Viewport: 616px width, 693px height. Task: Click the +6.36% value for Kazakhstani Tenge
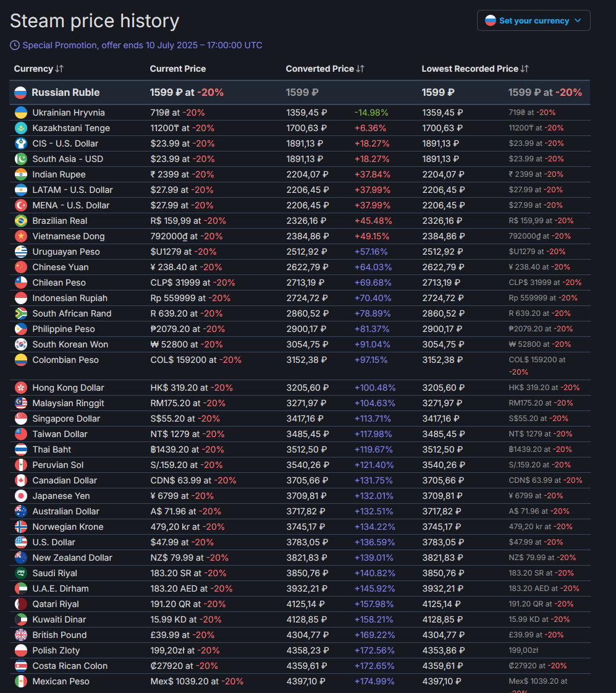click(x=370, y=128)
